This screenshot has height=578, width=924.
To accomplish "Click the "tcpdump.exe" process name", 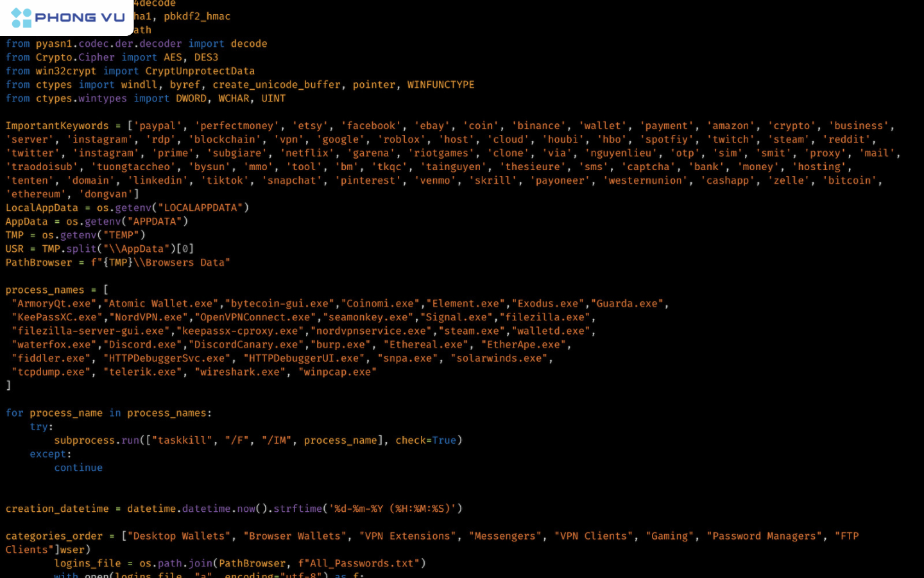I will [x=51, y=372].
